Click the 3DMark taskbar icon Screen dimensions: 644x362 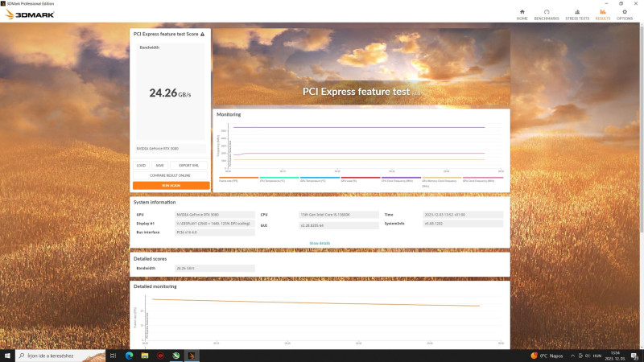[x=192, y=356]
